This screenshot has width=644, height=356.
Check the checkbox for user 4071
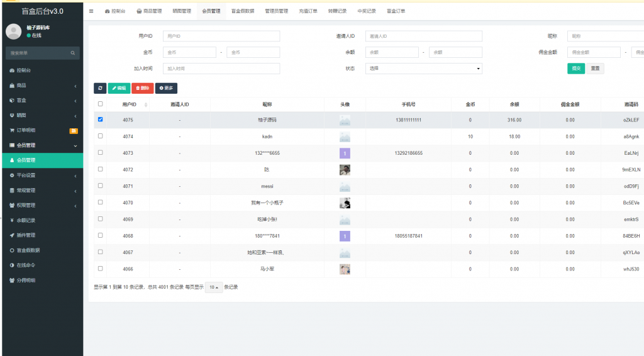(x=100, y=186)
